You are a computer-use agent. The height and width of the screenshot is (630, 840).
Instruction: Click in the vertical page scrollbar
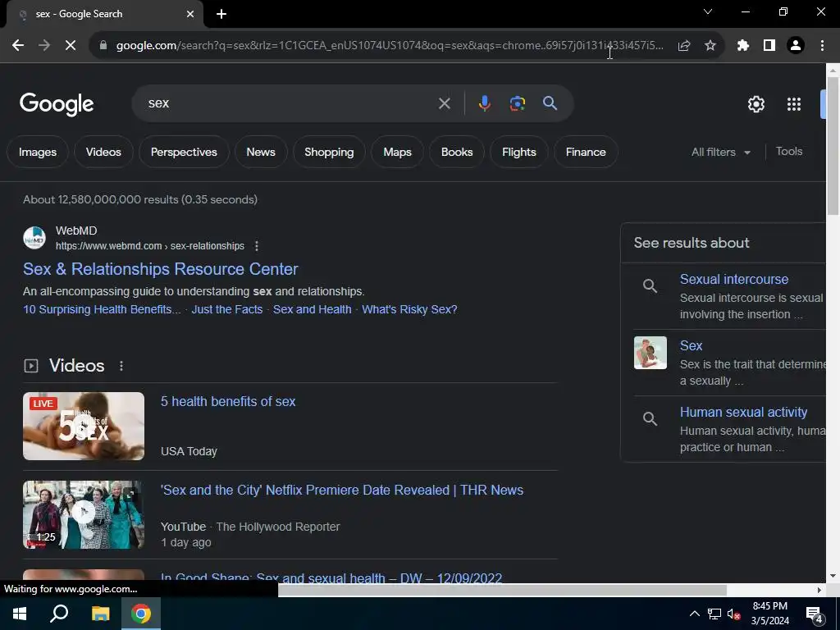[833, 146]
